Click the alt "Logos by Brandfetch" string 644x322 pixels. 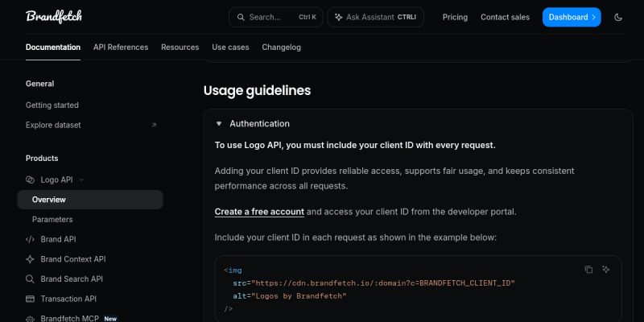pos(299,295)
